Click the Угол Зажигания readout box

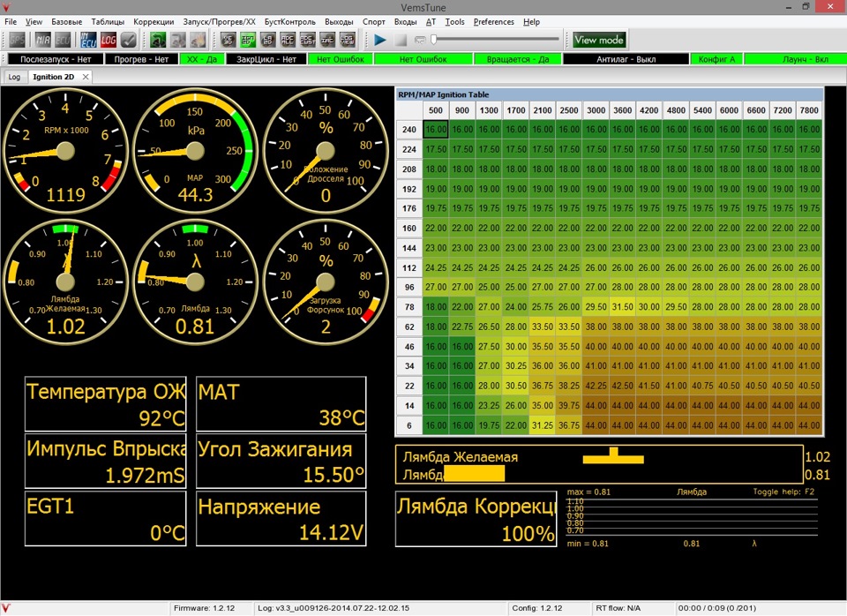coord(281,462)
